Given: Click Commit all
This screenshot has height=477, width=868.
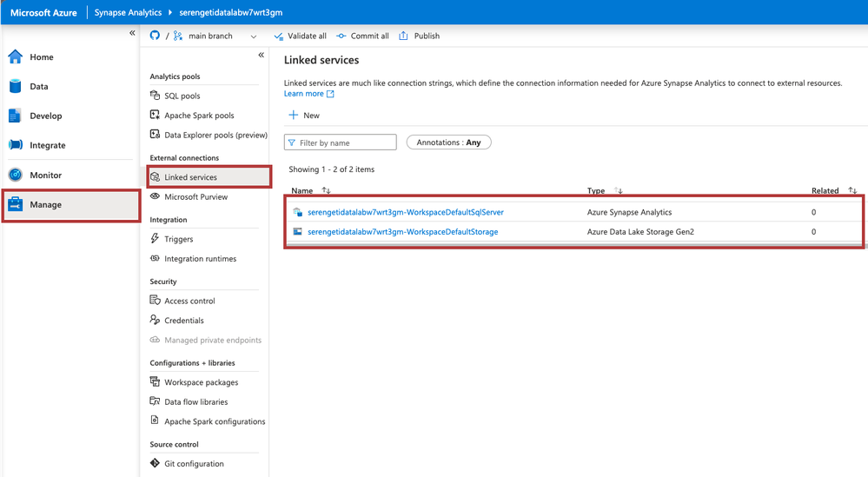Looking at the screenshot, I should point(362,36).
